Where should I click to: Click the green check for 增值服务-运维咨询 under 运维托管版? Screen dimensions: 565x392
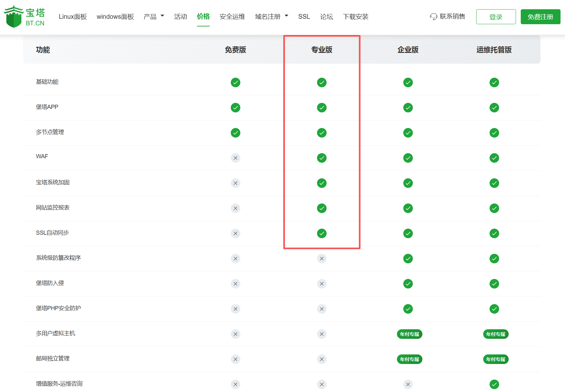pos(494,384)
